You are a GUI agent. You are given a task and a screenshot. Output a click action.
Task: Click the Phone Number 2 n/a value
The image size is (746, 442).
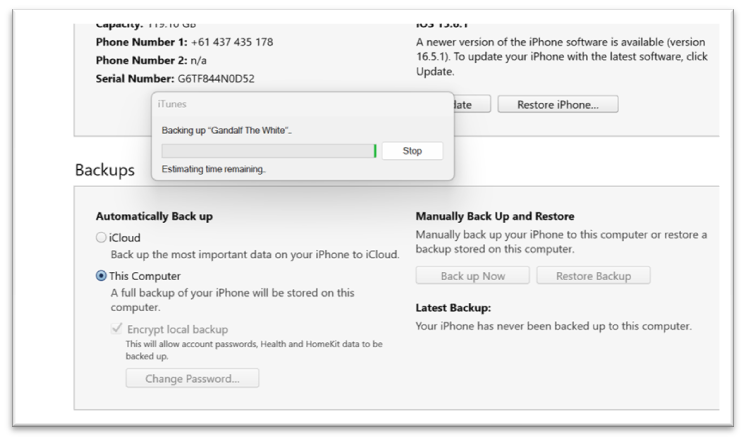coord(198,61)
